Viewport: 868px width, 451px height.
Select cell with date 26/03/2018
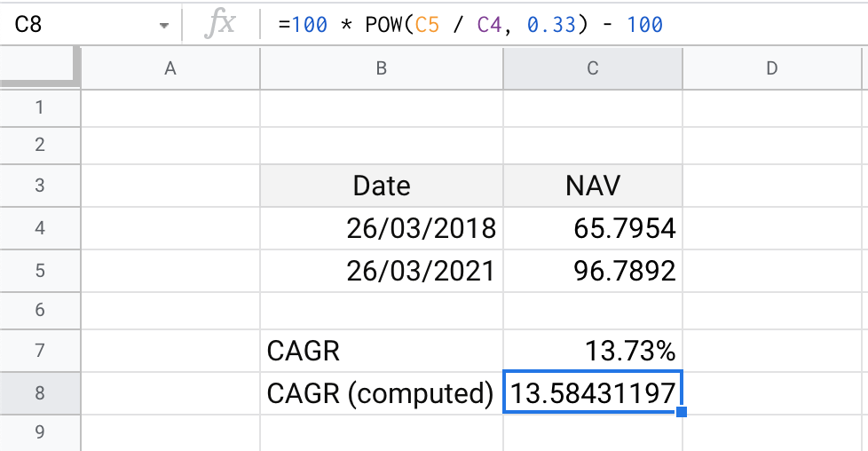382,227
